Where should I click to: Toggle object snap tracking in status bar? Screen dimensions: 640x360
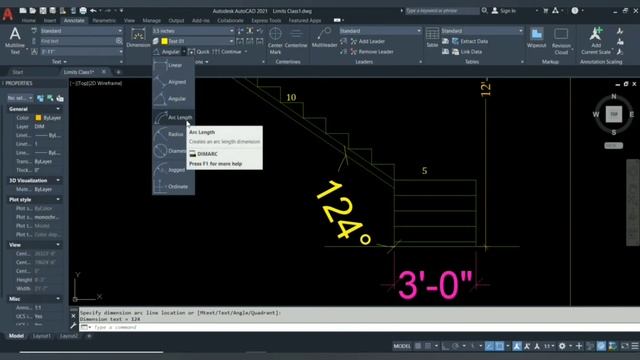pyautogui.click(x=489, y=346)
